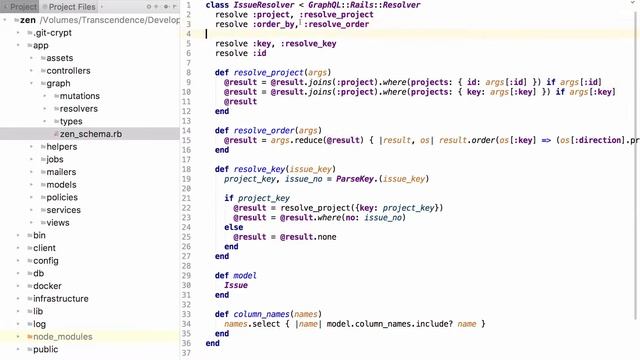
Task: Select the bin folder in tree
Action: [x=39, y=235]
